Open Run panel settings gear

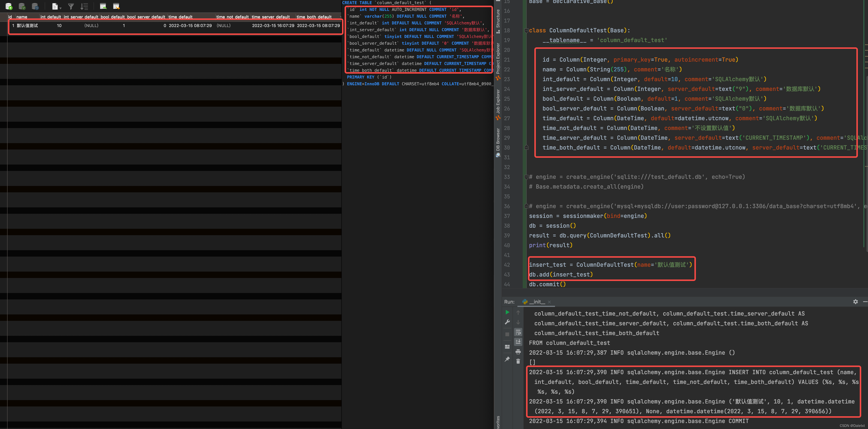[x=855, y=302]
